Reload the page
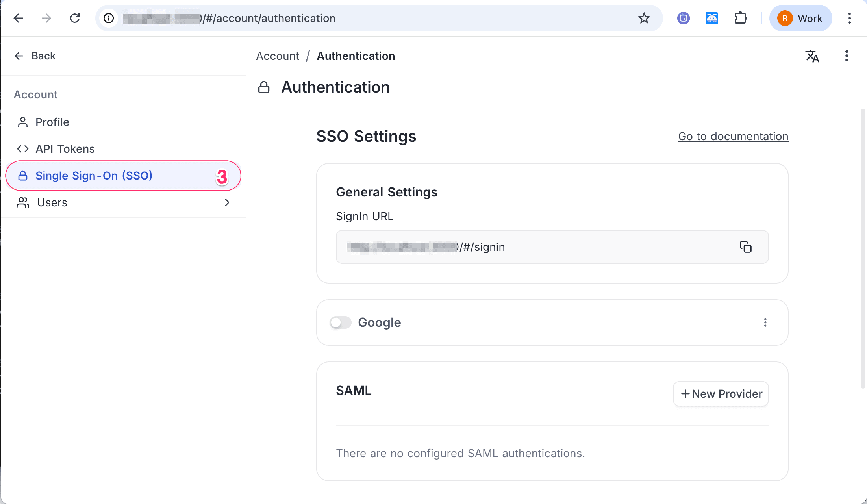This screenshot has height=504, width=867. 75,18
